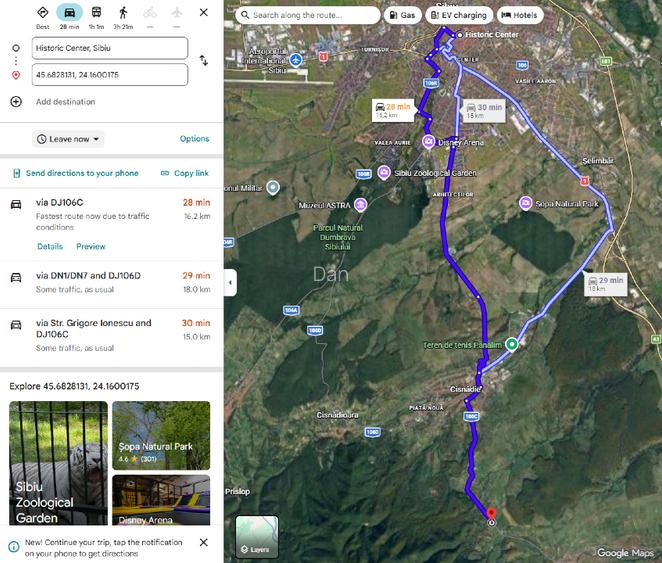This screenshot has height=563, width=662.
Task: Open the Layers map type switcher
Action: tap(257, 537)
